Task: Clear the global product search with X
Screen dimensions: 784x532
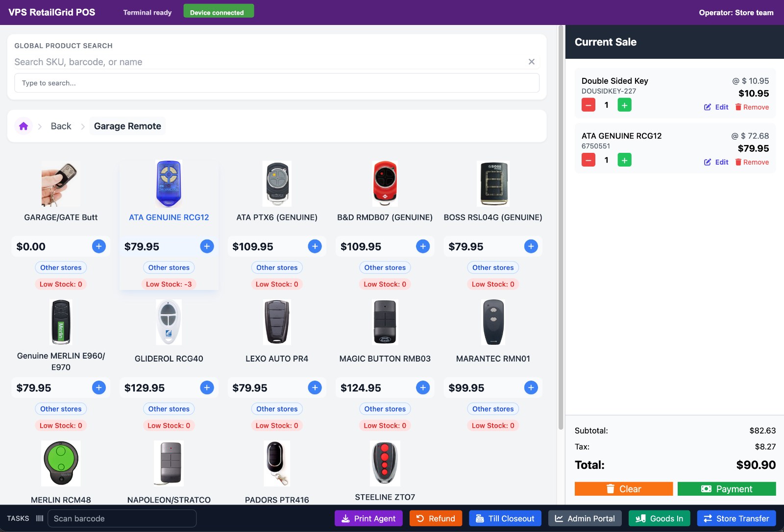Action: tap(531, 62)
